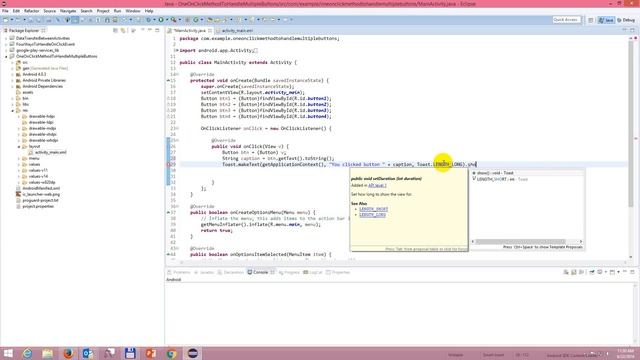Select the gen Generated Java Files folder

(x=42, y=68)
